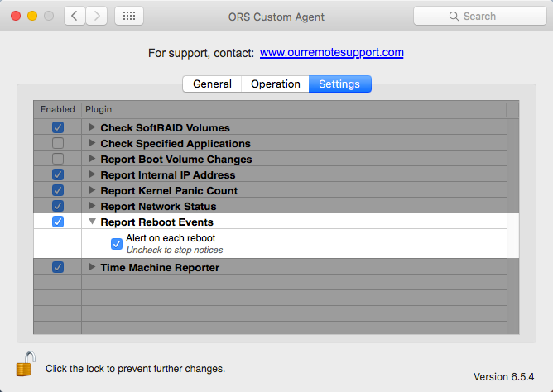Image resolution: width=553 pixels, height=392 pixels.
Task: Select the Report Boot Volume Changes text
Action: coord(176,160)
